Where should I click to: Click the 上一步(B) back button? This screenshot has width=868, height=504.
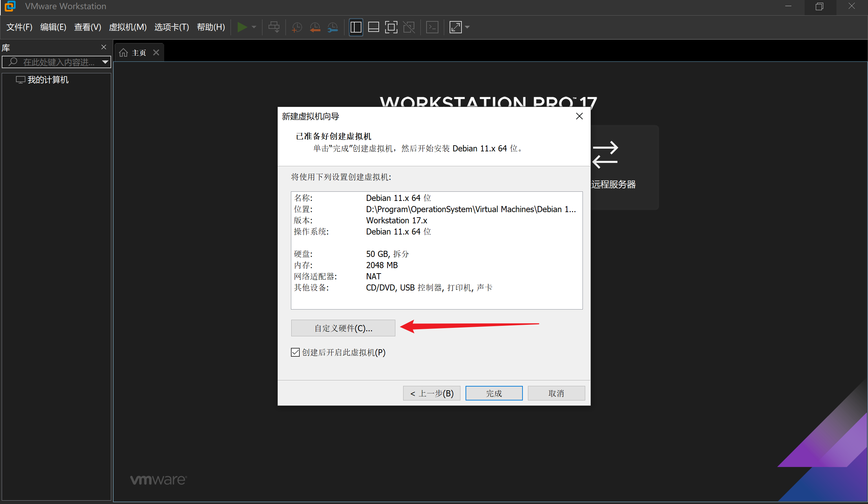pos(432,393)
